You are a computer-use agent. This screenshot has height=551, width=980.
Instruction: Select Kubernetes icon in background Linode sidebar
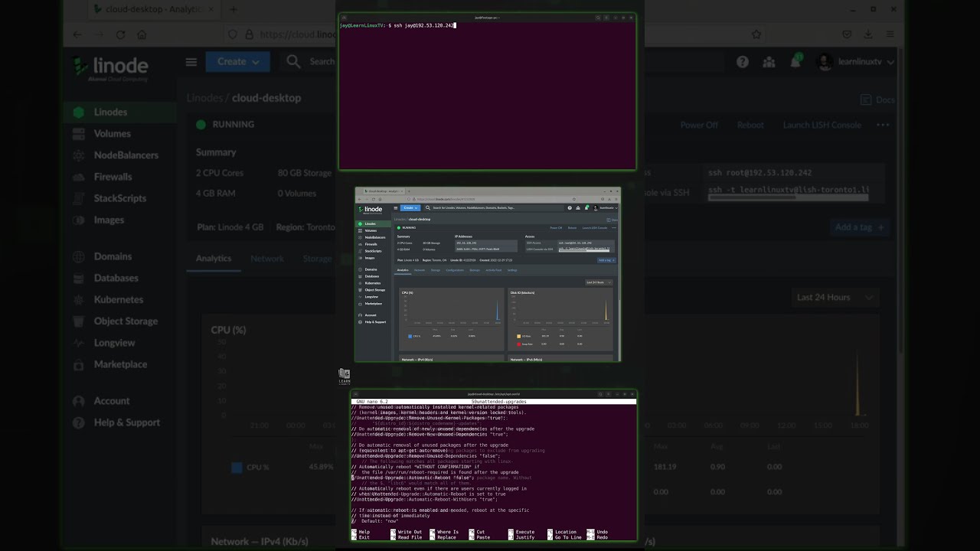coord(78,299)
